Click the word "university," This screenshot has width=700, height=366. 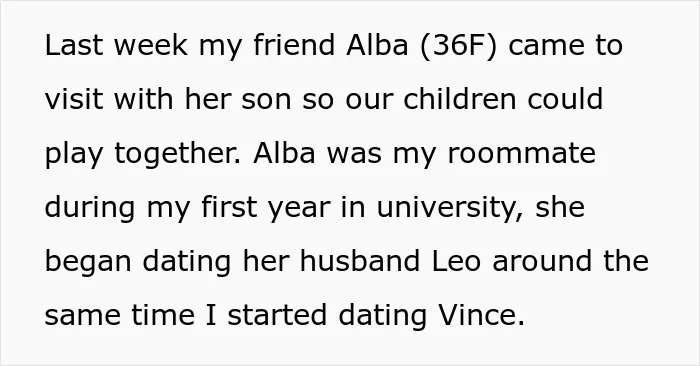click(x=450, y=208)
